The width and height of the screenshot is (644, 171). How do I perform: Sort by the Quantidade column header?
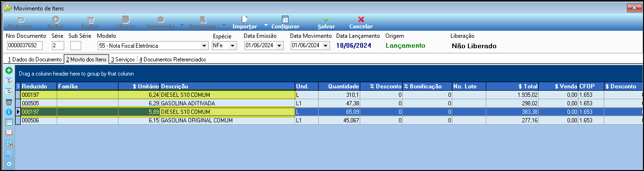click(x=339, y=86)
